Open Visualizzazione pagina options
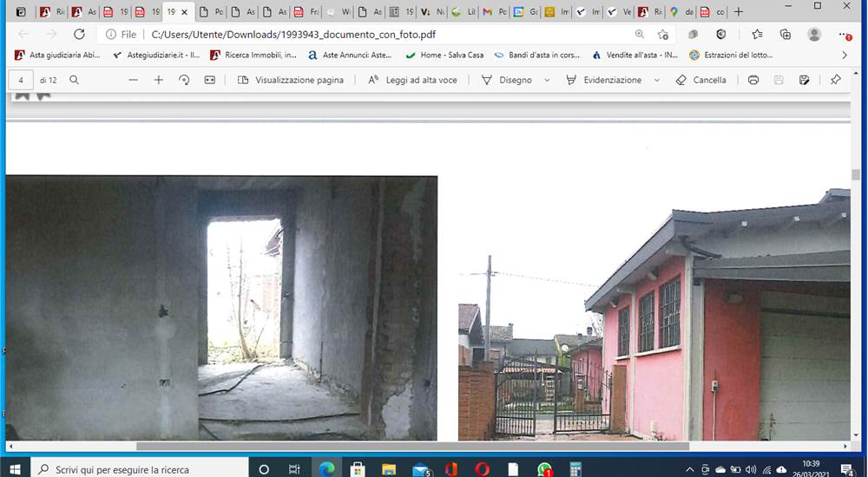The width and height of the screenshot is (868, 477). 291,81
